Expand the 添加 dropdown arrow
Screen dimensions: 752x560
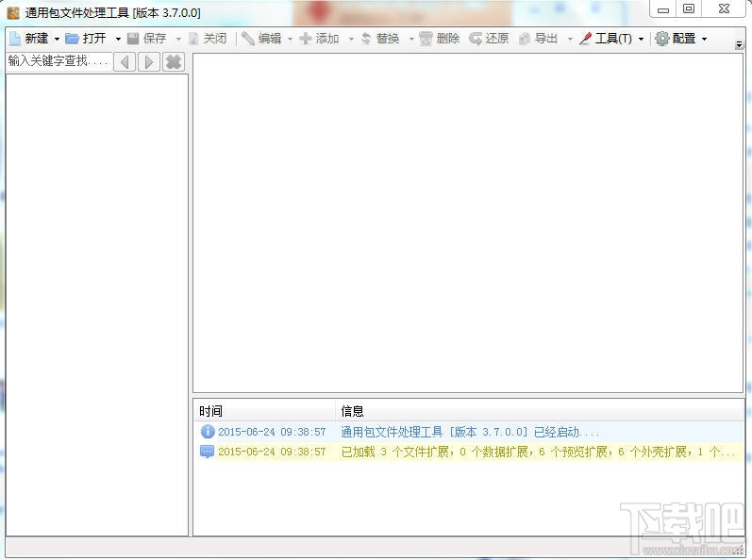[351, 39]
